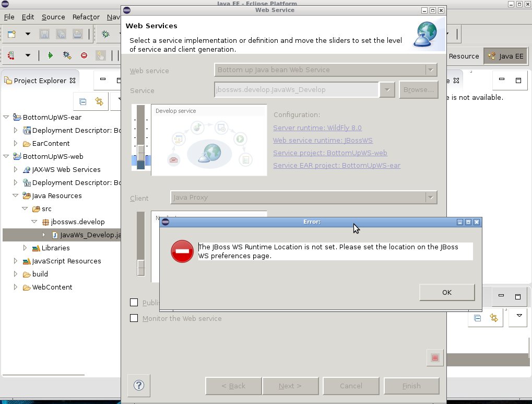Toggle Link with Editor in Project Explorer

[x=99, y=101]
